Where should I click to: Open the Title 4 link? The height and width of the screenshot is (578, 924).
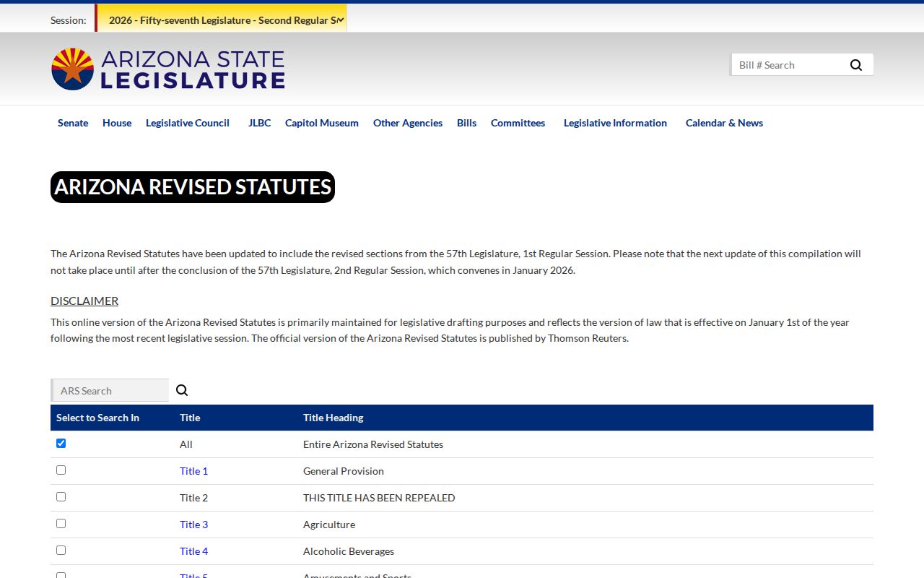[x=193, y=551]
